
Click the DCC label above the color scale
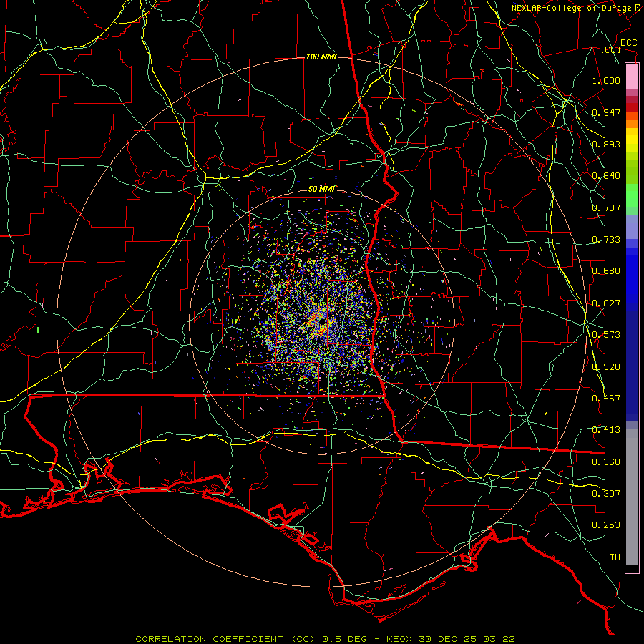(629, 43)
